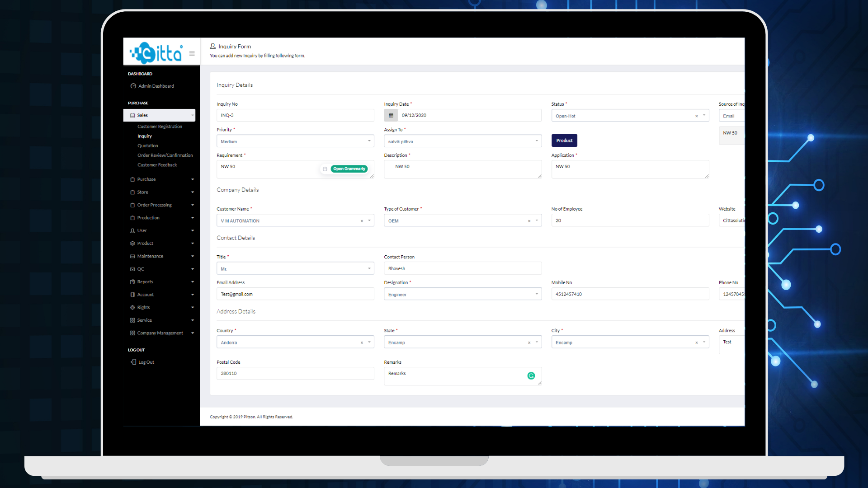Open Order Review/Confirmation page

(165, 155)
